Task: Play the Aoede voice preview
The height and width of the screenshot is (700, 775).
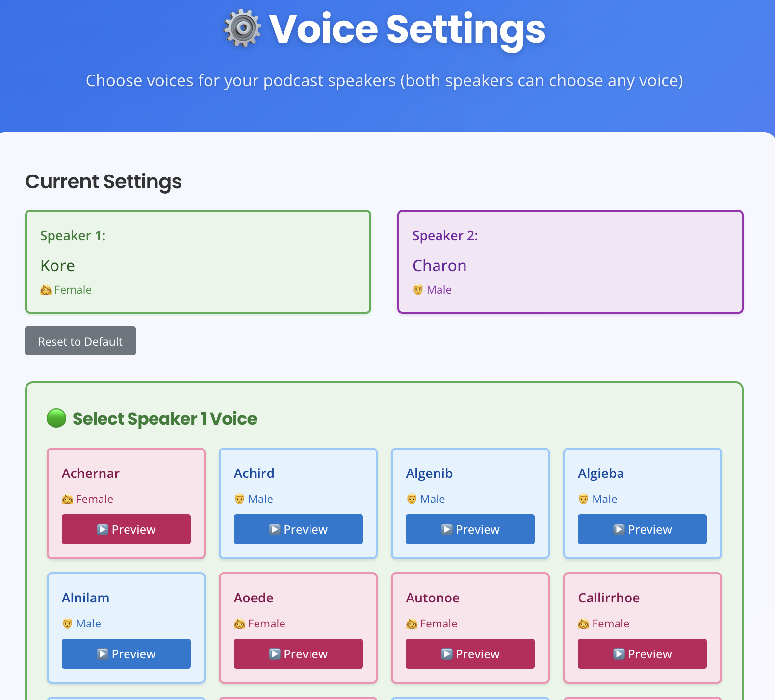Action: [298, 654]
